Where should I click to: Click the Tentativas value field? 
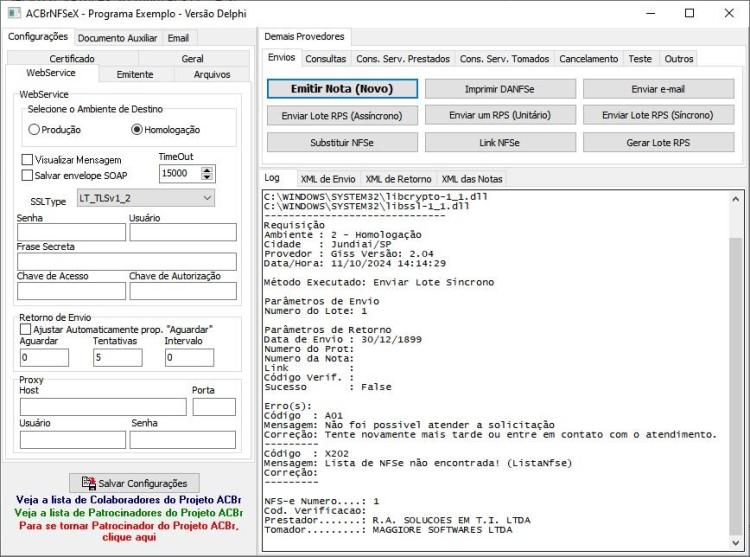(x=118, y=357)
